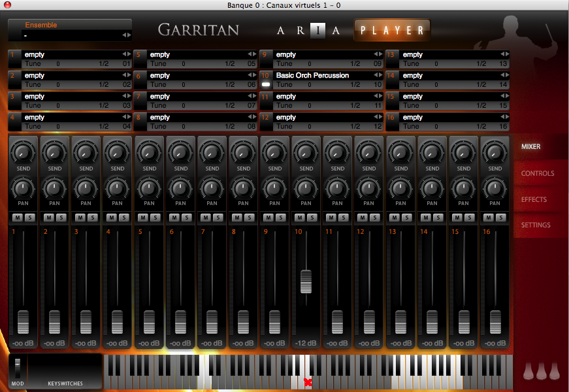569x392 pixels.
Task: Click the MOD wheel control
Action: pyautogui.click(x=18, y=367)
